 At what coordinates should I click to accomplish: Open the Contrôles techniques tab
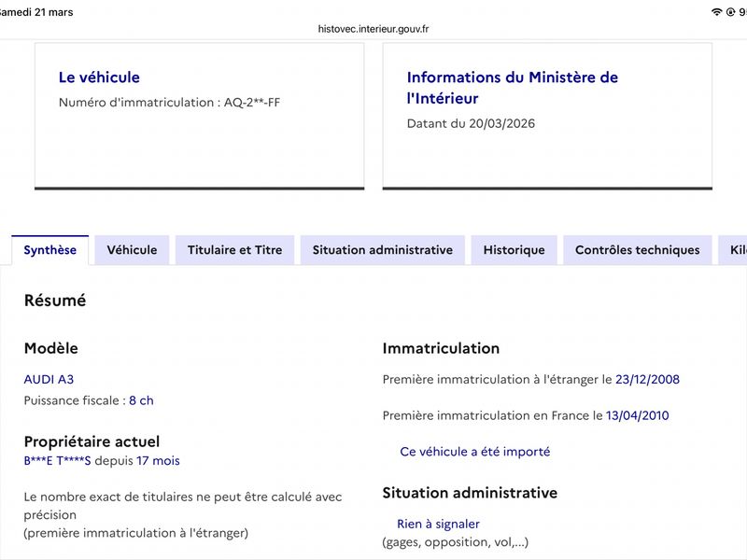click(x=638, y=250)
